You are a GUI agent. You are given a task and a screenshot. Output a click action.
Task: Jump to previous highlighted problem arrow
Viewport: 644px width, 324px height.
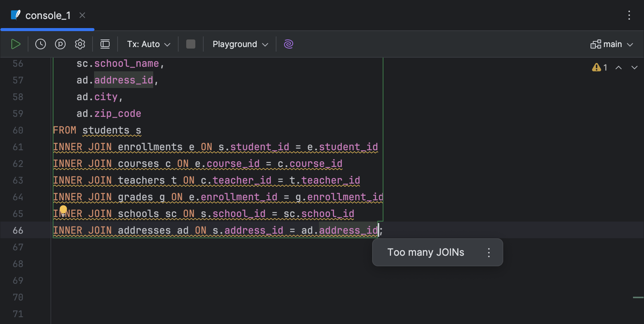[x=619, y=68]
